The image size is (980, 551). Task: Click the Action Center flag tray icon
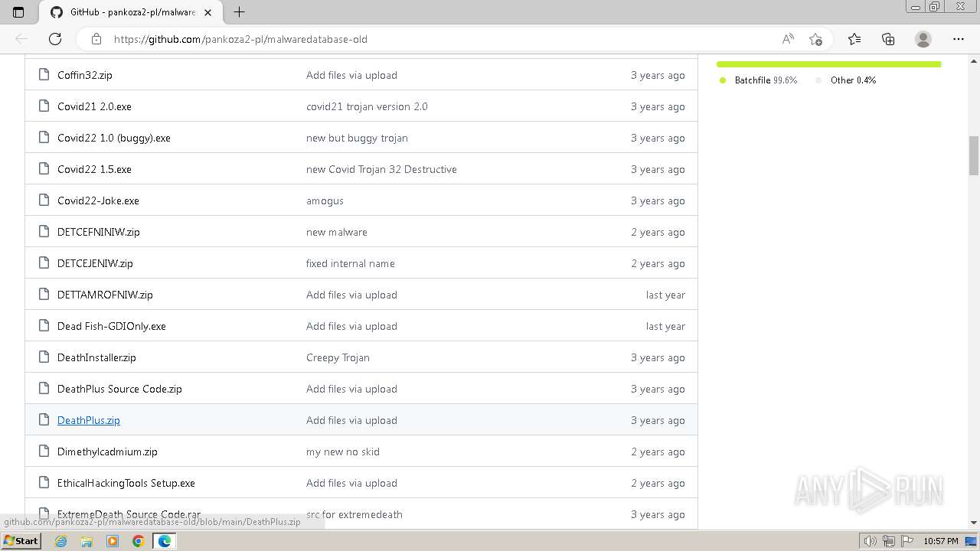point(906,541)
